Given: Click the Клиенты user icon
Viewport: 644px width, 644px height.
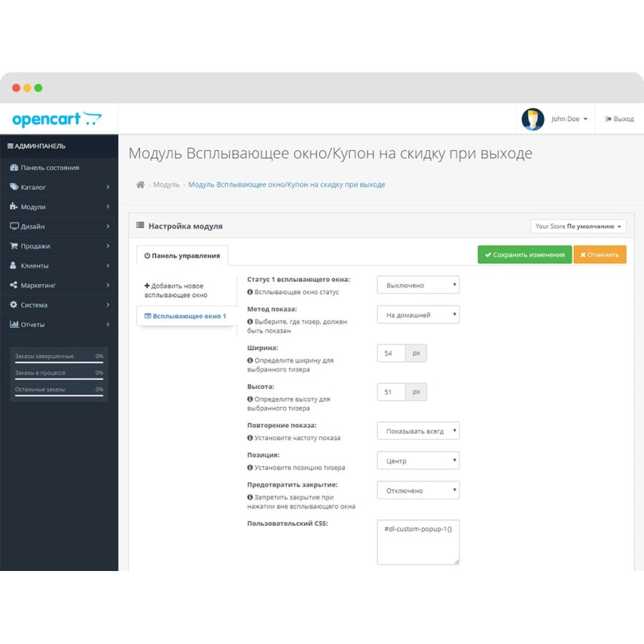Looking at the screenshot, I should (13, 265).
